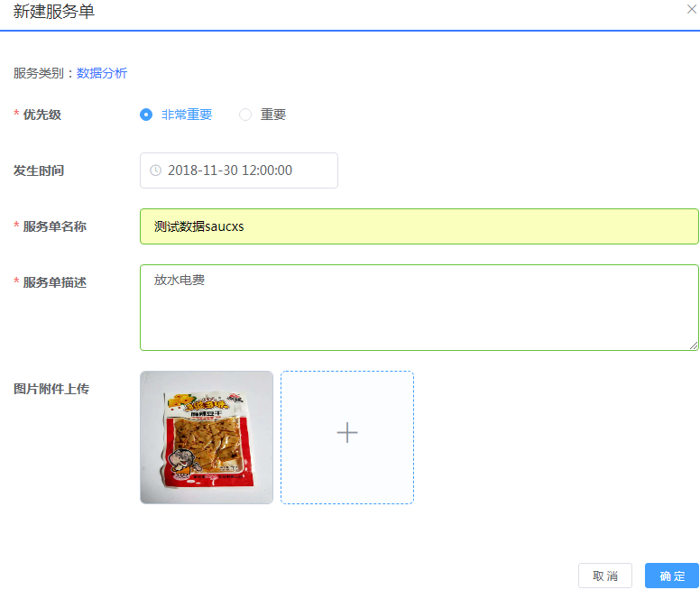Viewport: 700px width, 599px height.
Task: Click the 新建服务单 dialog title
Action: (54, 11)
